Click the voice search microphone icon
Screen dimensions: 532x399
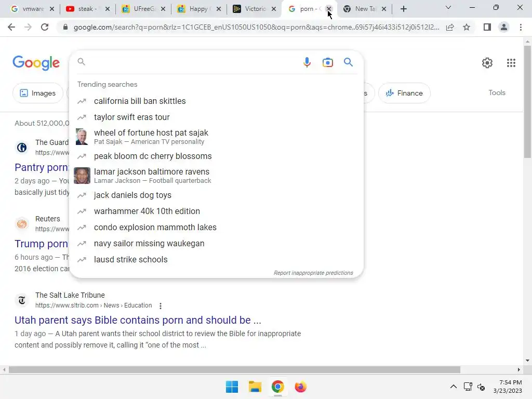pyautogui.click(x=307, y=62)
